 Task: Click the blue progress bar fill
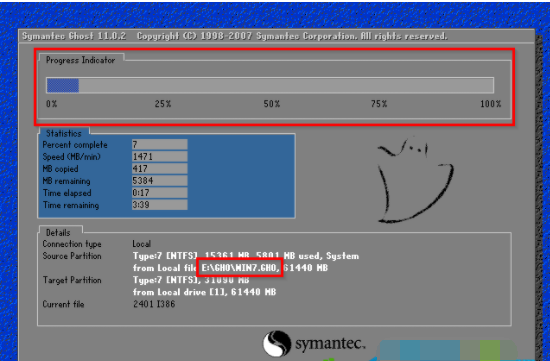63,85
